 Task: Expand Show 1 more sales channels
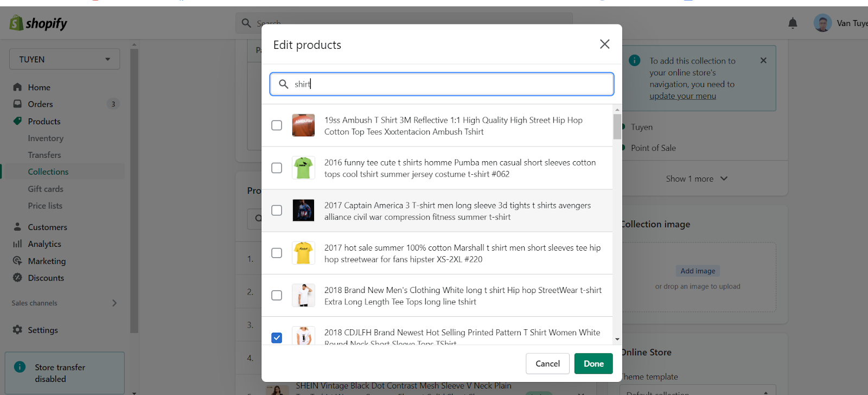pyautogui.click(x=696, y=179)
